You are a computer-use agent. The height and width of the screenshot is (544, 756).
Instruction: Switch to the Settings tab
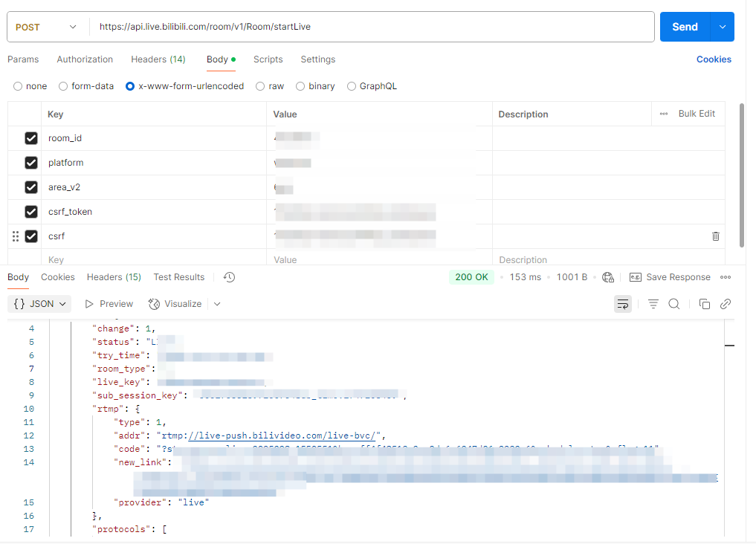(x=317, y=59)
